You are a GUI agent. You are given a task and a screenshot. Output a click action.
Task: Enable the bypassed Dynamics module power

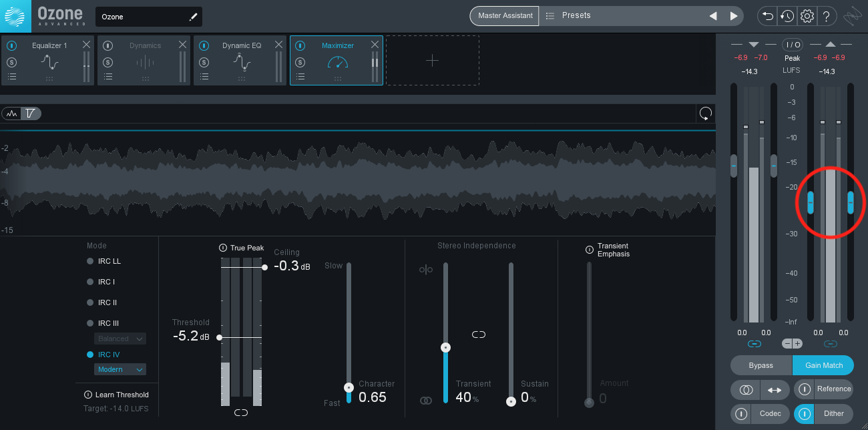(108, 46)
